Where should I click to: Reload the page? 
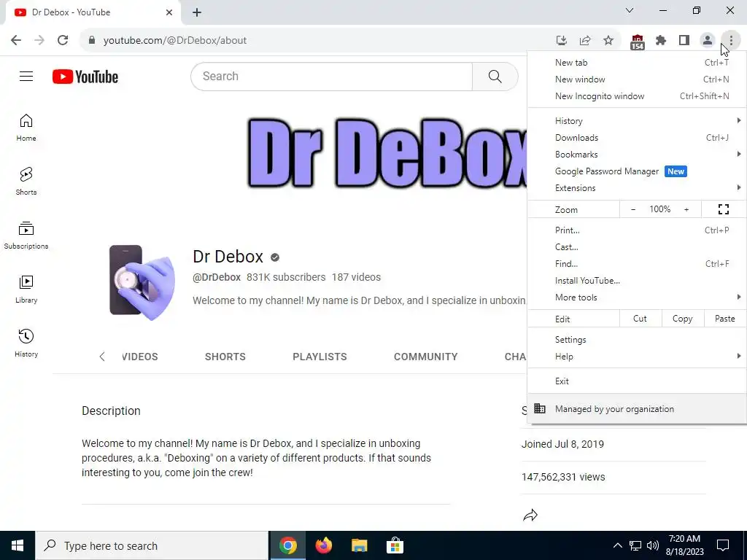[x=63, y=40]
